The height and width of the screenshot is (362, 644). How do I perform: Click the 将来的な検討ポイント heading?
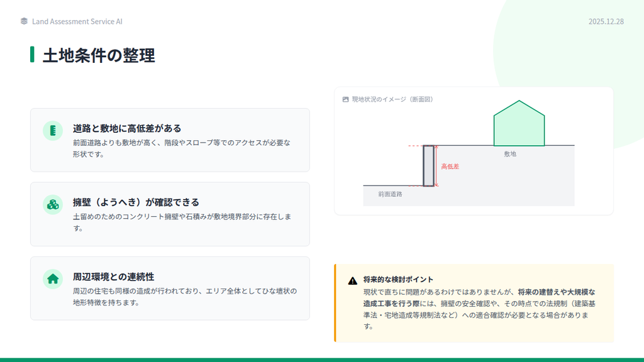(398, 280)
